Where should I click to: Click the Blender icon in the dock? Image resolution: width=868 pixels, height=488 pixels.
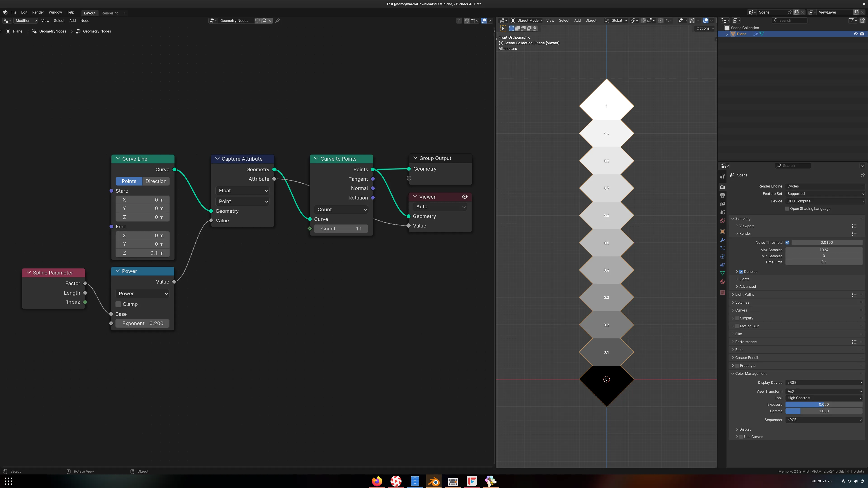434,481
